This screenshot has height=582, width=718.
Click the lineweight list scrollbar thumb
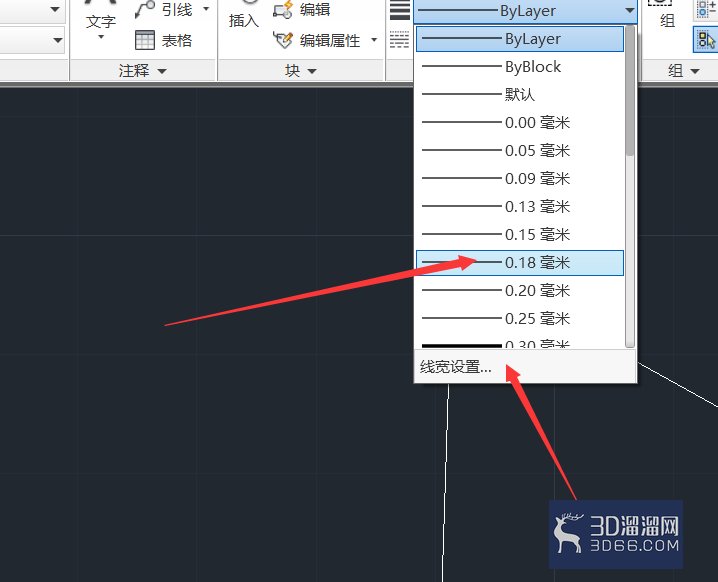click(x=630, y=91)
